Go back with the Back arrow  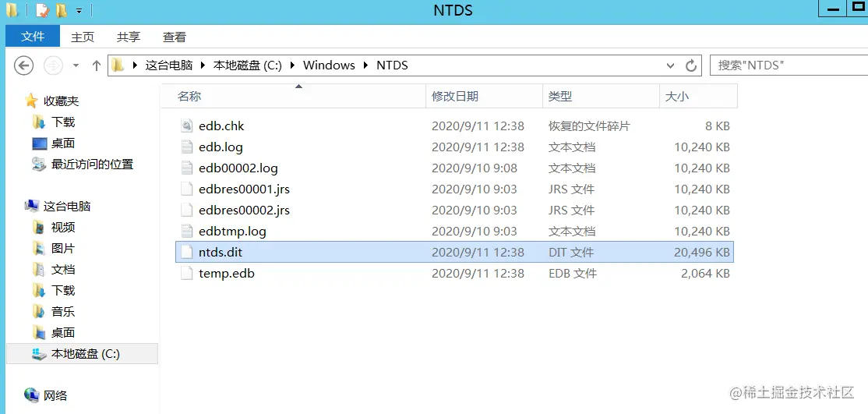(x=23, y=65)
